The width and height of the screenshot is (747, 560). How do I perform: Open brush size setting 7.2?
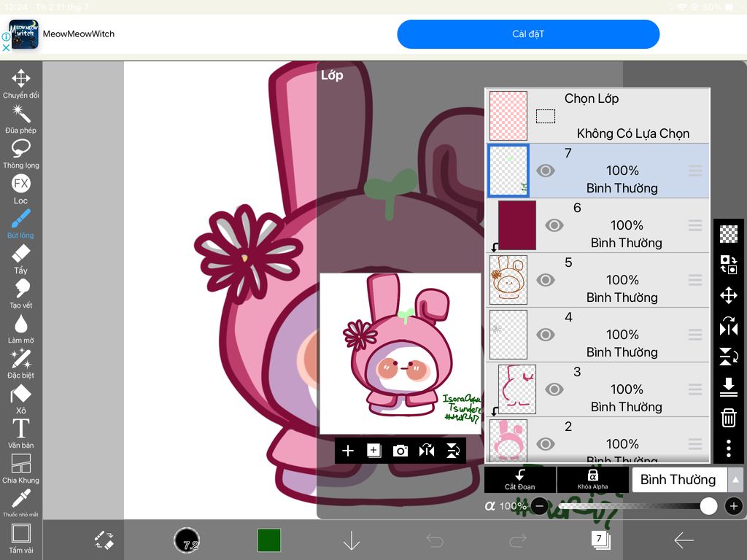click(187, 540)
